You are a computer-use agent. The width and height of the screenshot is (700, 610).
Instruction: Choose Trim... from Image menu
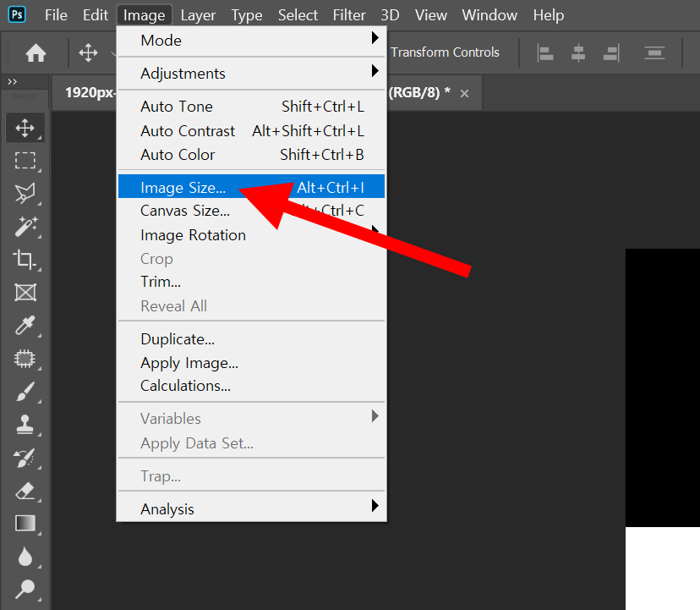pos(251,282)
